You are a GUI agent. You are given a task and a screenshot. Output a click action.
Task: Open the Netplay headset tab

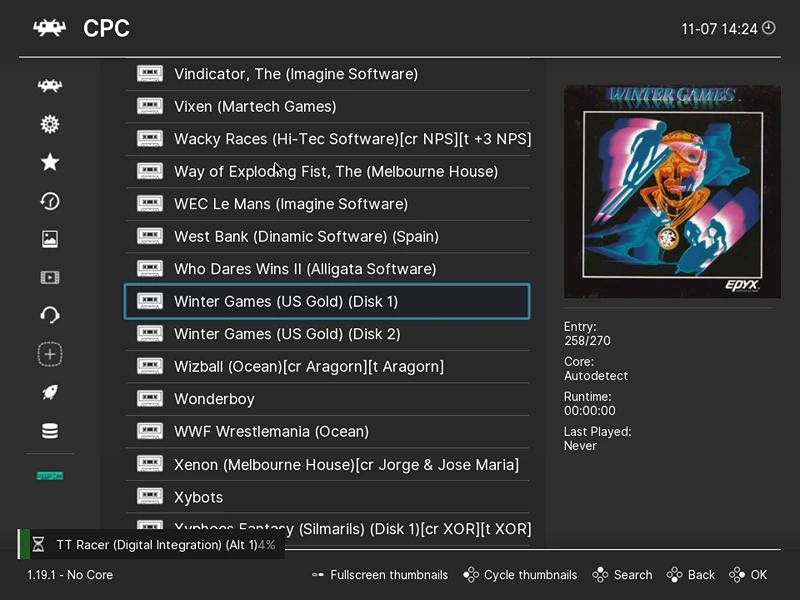[50, 315]
